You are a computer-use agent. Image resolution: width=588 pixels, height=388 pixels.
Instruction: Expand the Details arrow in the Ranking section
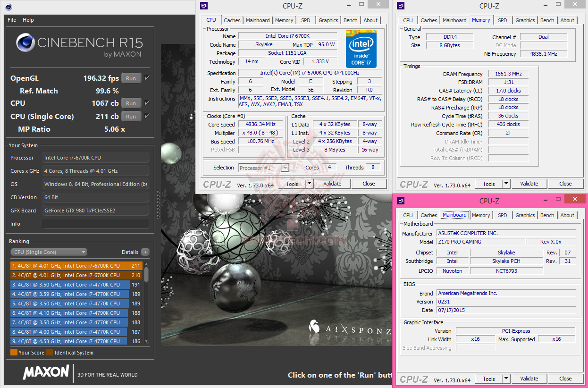pyautogui.click(x=145, y=252)
